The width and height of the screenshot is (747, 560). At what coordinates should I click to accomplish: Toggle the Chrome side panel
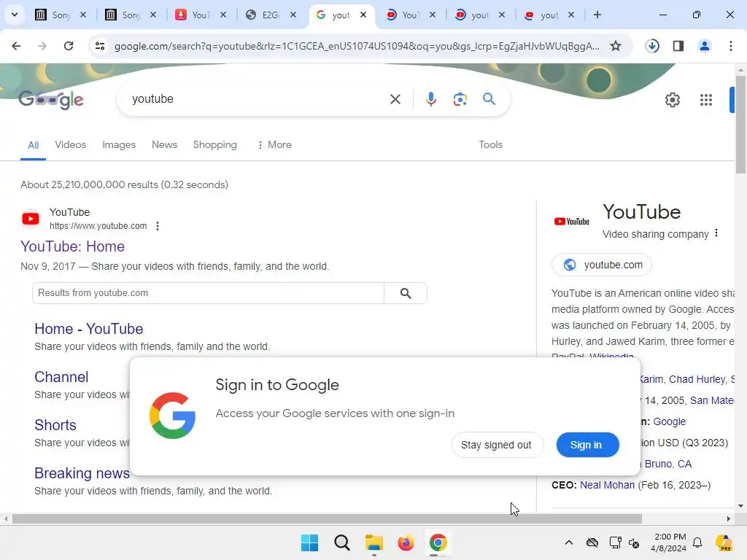coord(678,46)
